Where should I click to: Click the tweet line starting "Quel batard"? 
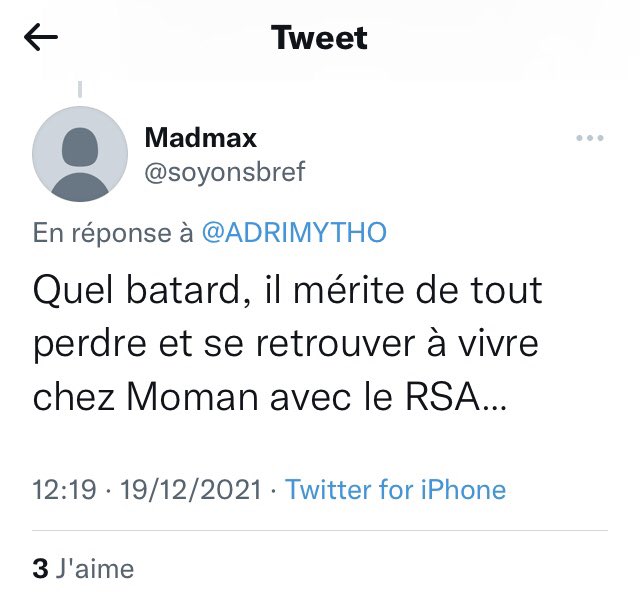288,291
